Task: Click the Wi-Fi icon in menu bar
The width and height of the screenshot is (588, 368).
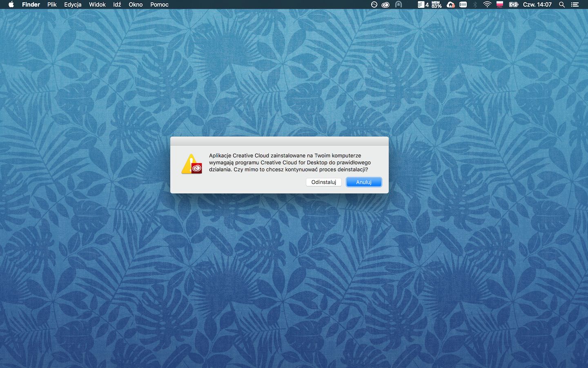Action: pos(488,4)
